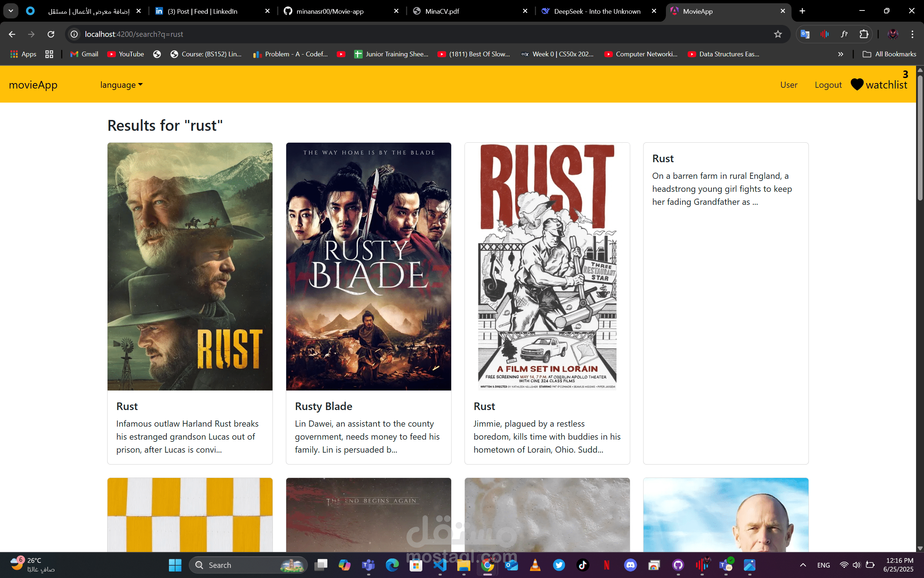Open the Extensions puzzle icon

click(x=864, y=34)
